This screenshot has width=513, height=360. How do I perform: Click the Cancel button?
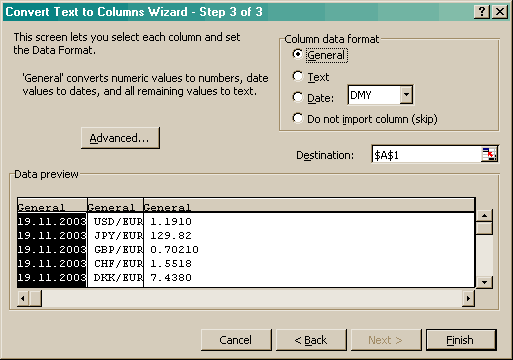pyautogui.click(x=236, y=340)
